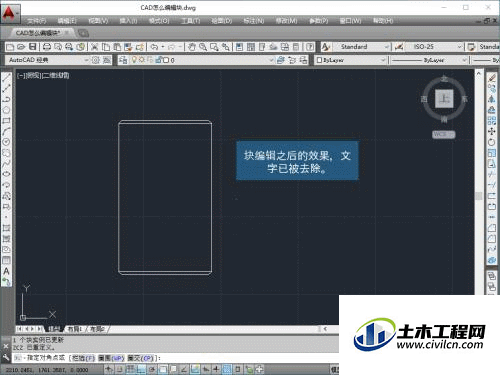
Task: Toggle Object Snap Tracking in status bar
Action: (x=184, y=369)
